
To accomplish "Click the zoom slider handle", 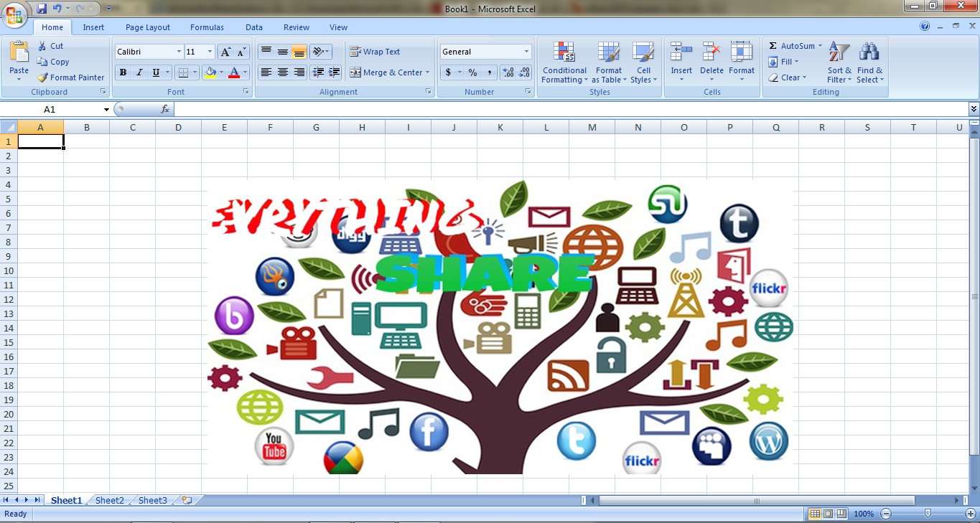I will click(928, 514).
